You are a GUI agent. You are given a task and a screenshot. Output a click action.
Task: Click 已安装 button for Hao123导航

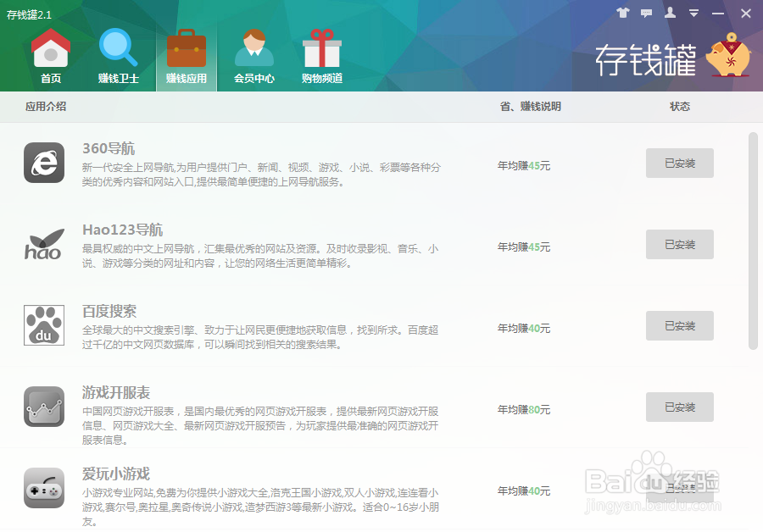680,244
